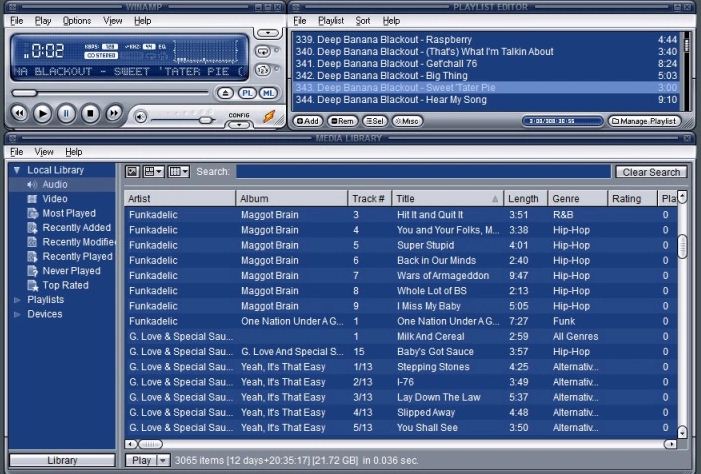Toggle shuffle mode in the player
Viewport: 701px width, 474px height.
click(x=263, y=70)
